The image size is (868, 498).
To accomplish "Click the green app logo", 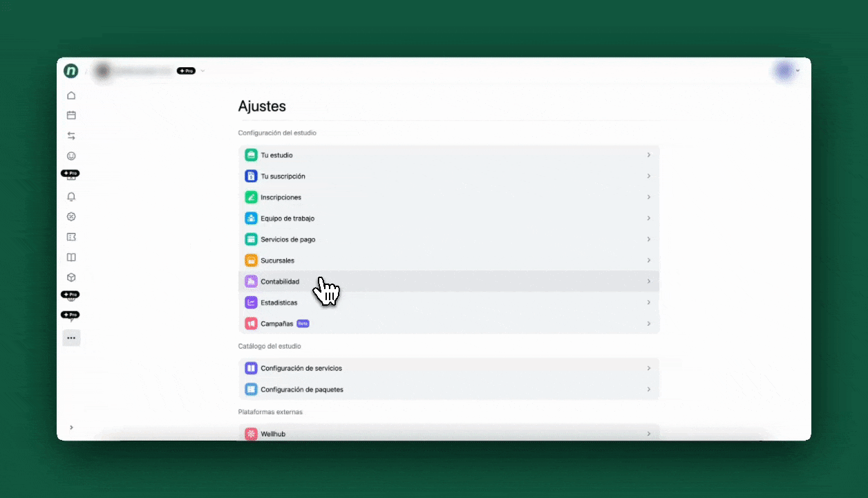I will (x=70, y=71).
